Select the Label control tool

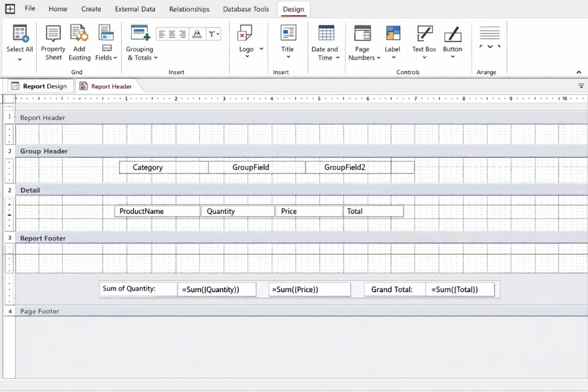393,33
